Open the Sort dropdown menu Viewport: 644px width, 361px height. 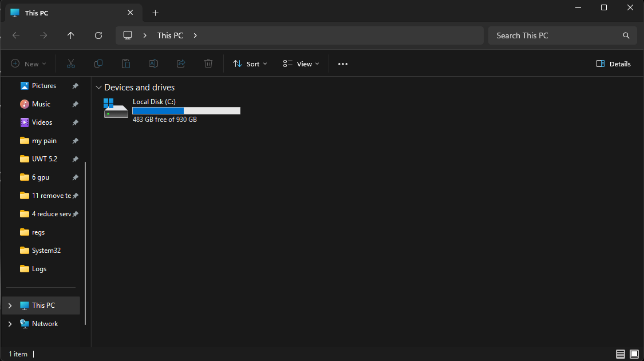click(250, 64)
